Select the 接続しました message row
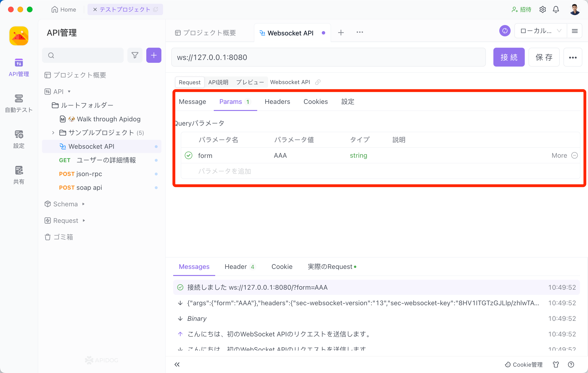Viewport: 588px width, 373px height. coord(376,287)
